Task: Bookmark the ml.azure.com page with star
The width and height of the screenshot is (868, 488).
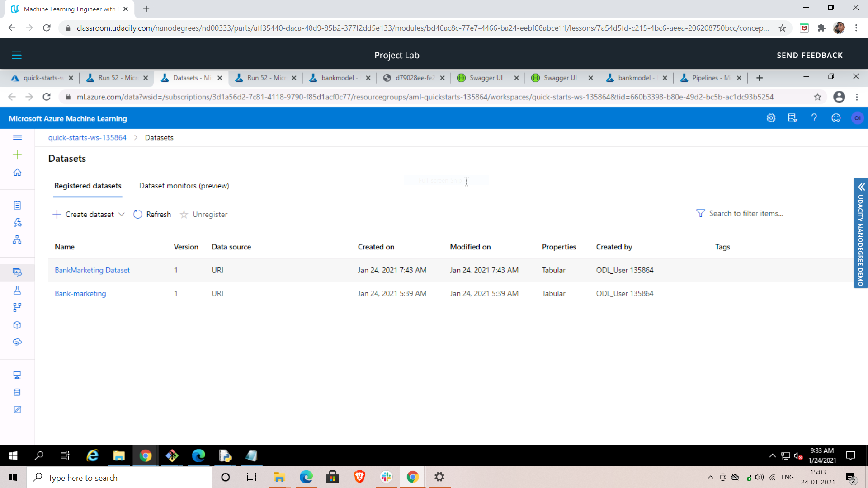Action: tap(817, 97)
